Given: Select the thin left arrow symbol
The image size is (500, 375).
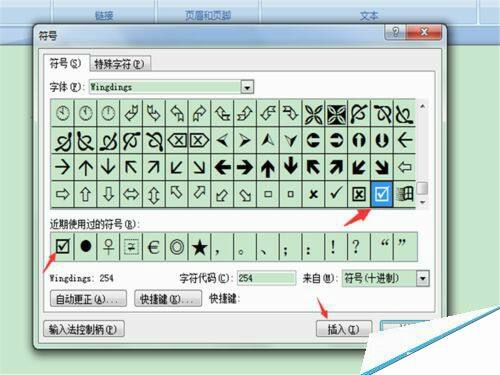Looking at the screenshot, I should pyautogui.click(x=405, y=140).
